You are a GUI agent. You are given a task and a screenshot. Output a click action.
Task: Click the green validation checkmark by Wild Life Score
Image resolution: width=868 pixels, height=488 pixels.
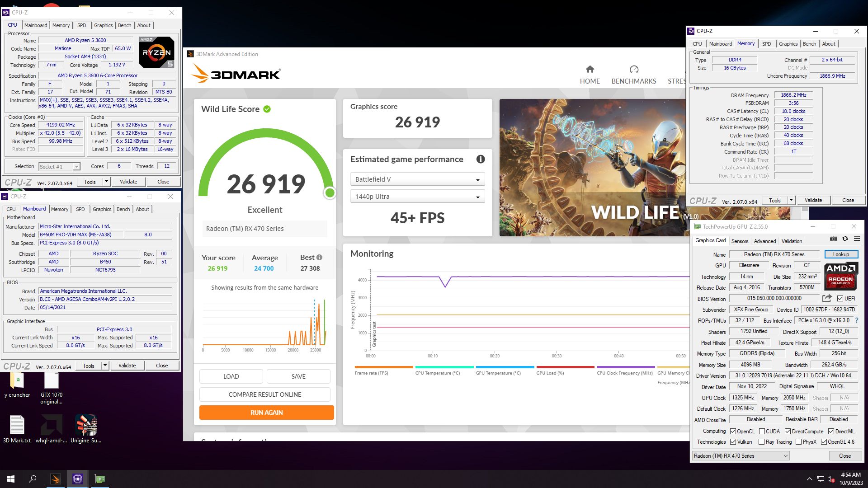pos(267,109)
